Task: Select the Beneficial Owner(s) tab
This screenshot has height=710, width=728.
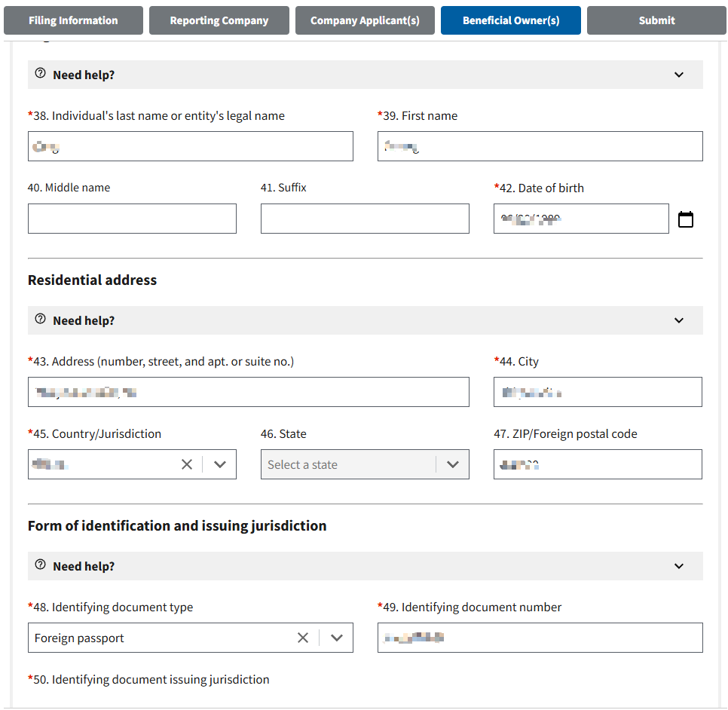Action: pyautogui.click(x=511, y=20)
